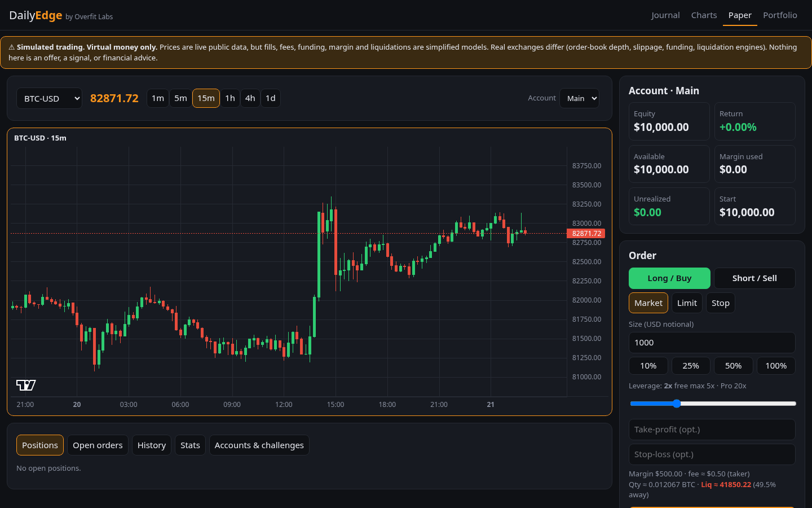
Task: Open the Portfolio nav tab
Action: (780, 15)
